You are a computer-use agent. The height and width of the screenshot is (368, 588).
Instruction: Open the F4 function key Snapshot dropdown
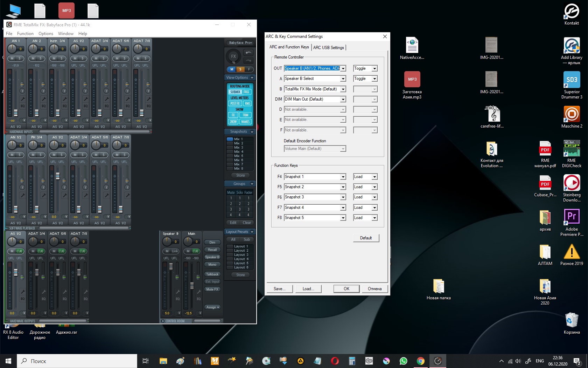coord(343,177)
